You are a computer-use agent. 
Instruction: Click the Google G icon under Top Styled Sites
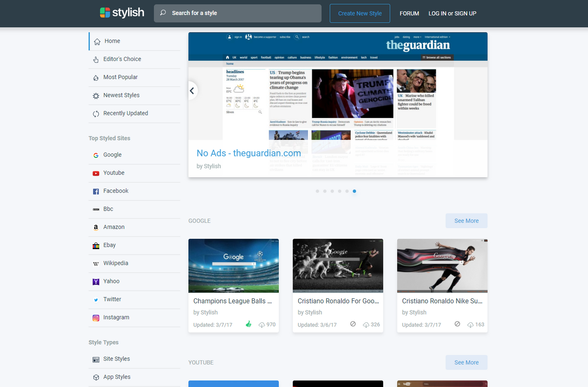(96, 155)
